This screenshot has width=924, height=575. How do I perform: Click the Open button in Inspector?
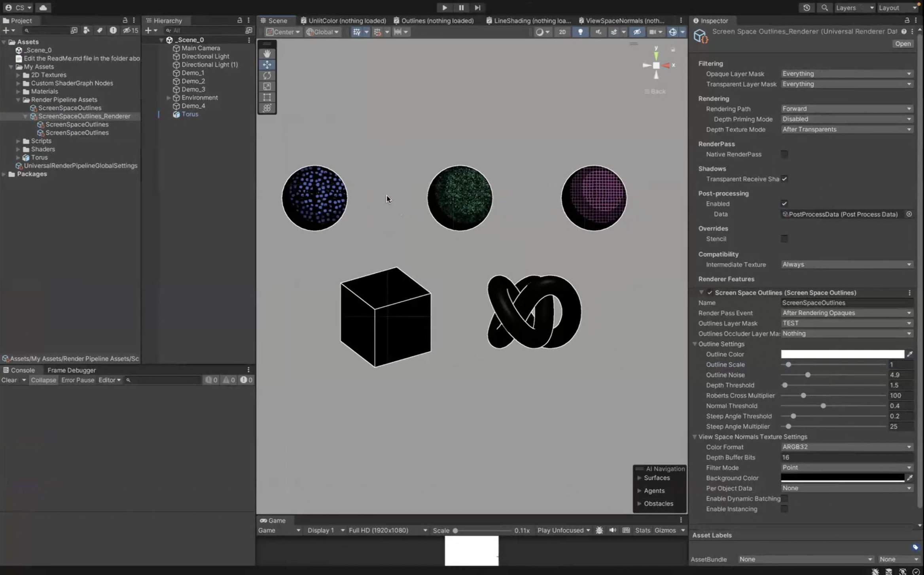pos(903,44)
